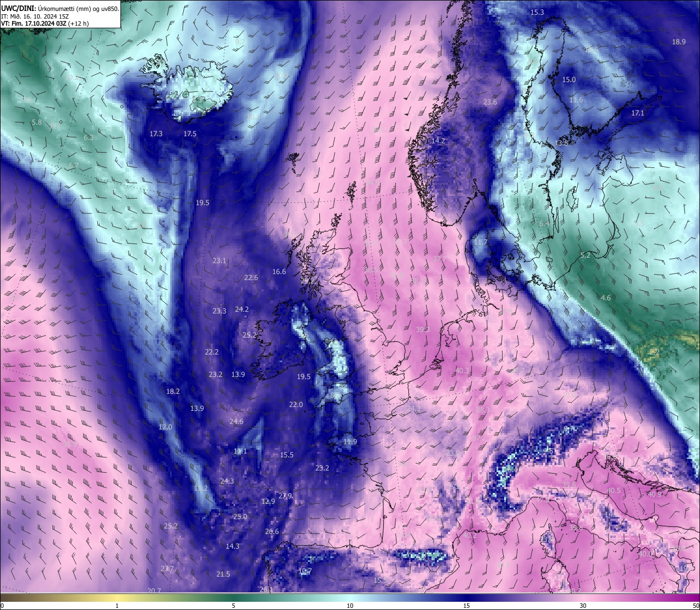The height and width of the screenshot is (610, 700).
Task: Click the 20.7 value label
Action: [154, 590]
